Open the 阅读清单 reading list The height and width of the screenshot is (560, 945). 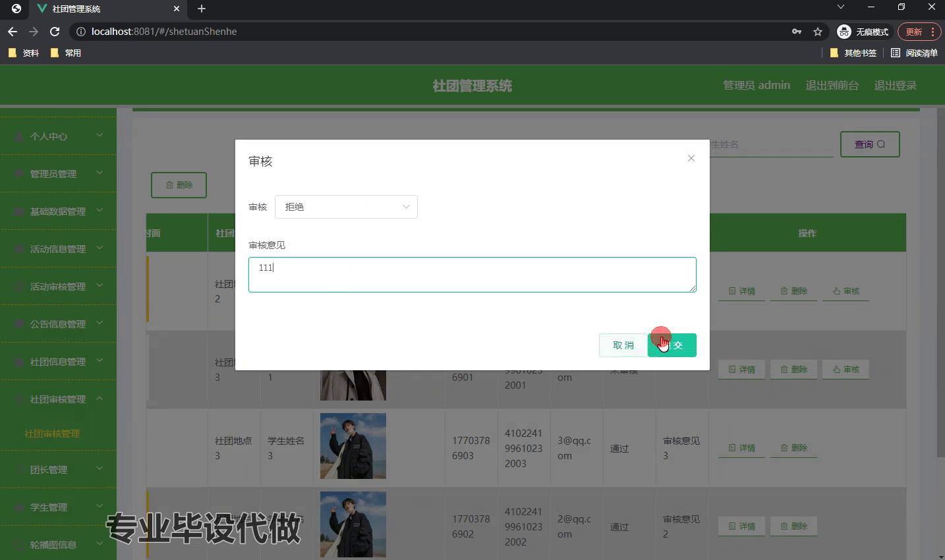(914, 53)
